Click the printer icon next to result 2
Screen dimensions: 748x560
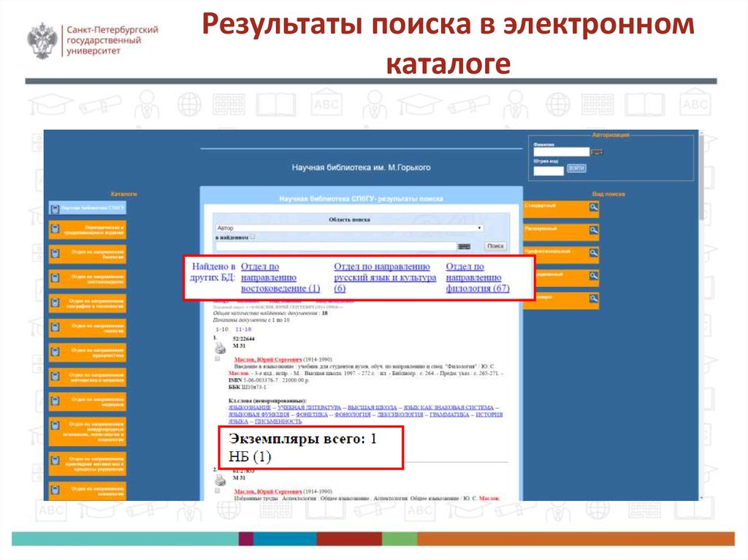coord(220,480)
